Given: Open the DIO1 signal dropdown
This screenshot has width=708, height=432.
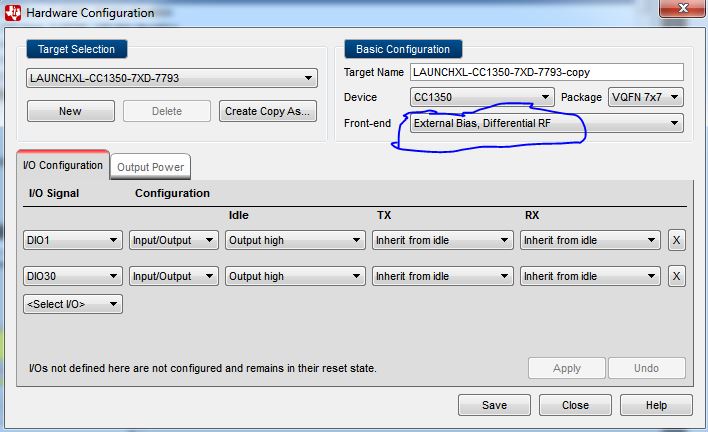Looking at the screenshot, I should tap(73, 240).
